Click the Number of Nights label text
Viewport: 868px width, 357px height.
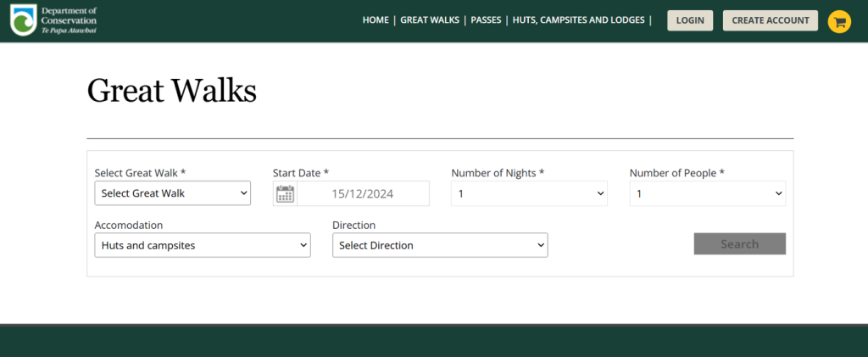(x=497, y=173)
